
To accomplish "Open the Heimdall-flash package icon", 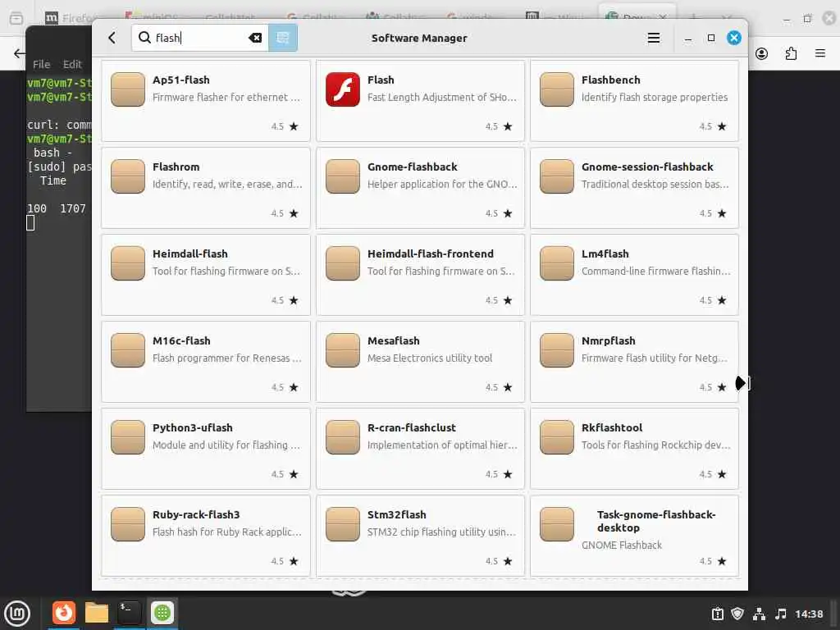I will point(127,263).
